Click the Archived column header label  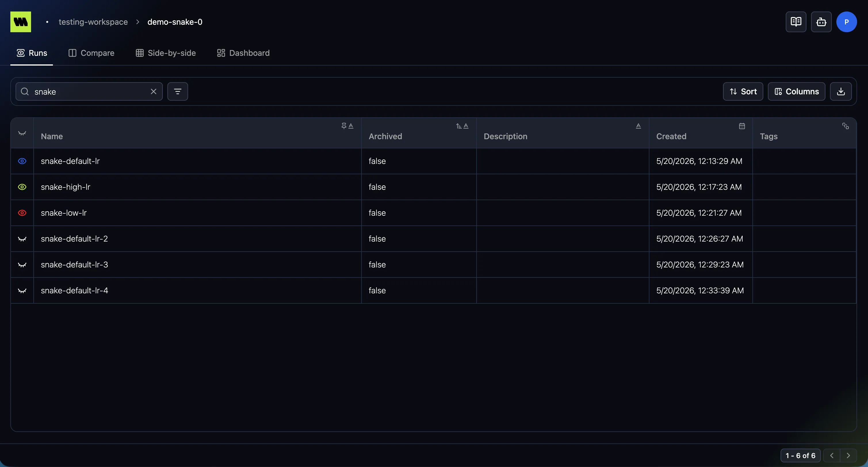385,137
